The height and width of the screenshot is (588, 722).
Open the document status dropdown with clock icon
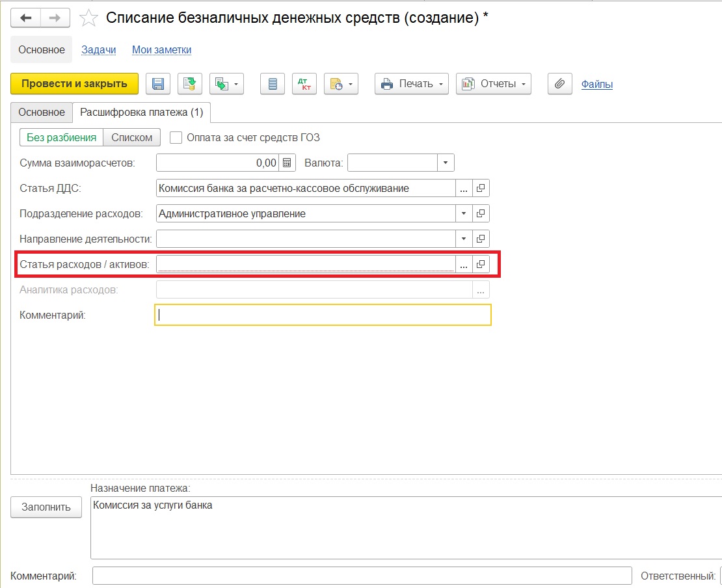pos(341,84)
